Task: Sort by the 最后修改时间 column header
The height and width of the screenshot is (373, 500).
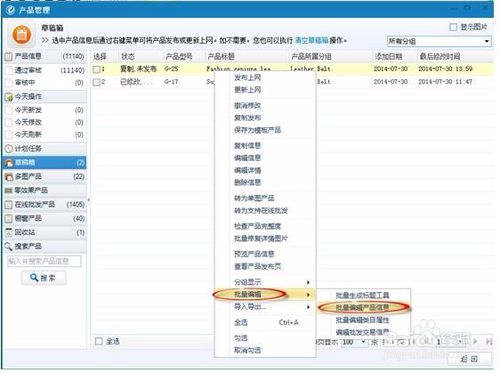Action: pyautogui.click(x=440, y=57)
